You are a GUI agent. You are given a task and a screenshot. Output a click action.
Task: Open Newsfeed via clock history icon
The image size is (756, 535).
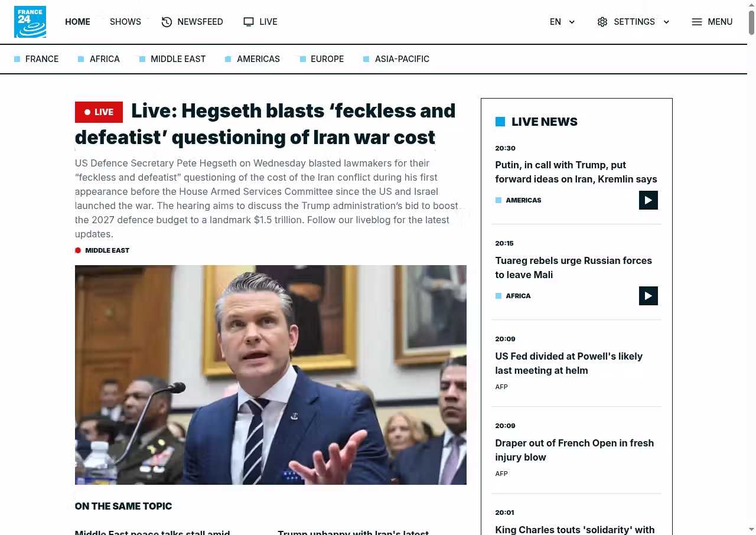[x=167, y=22]
